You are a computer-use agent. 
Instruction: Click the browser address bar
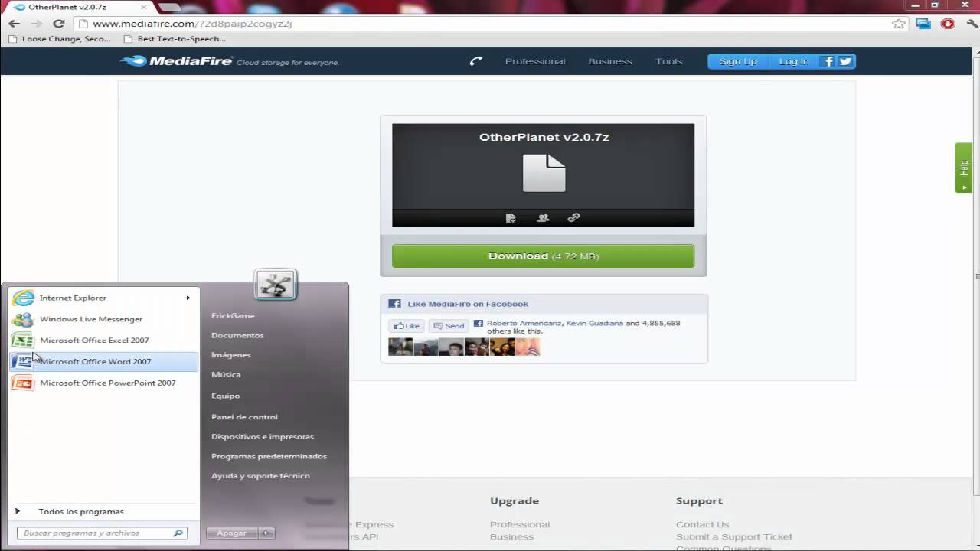point(490,24)
